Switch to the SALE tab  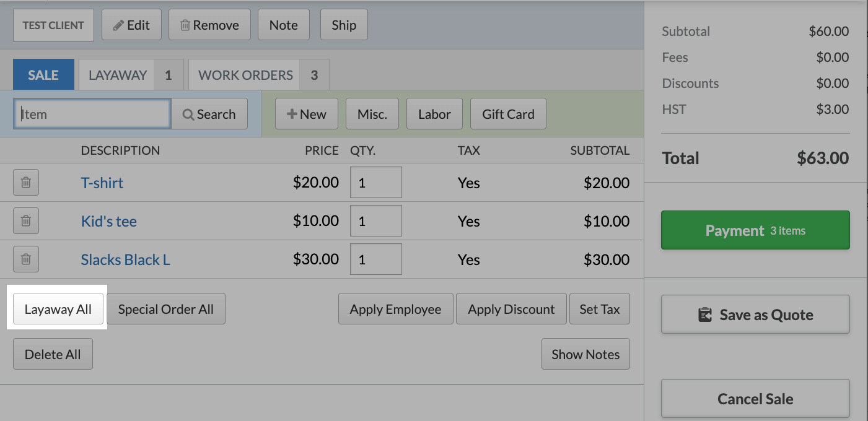43,75
